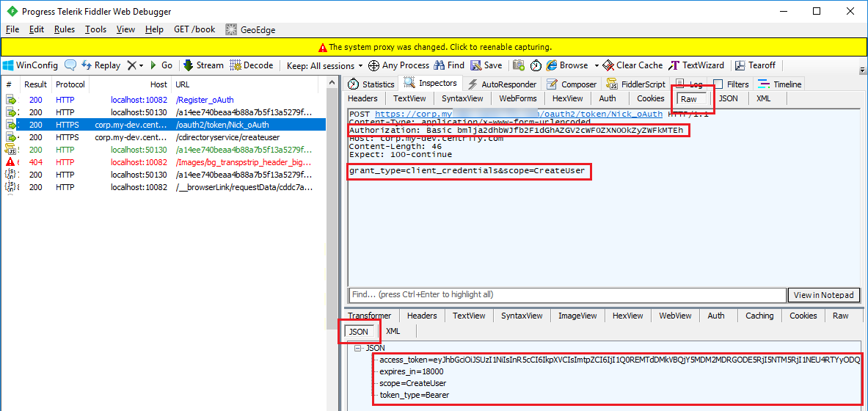This screenshot has width=868, height=411.
Task: Switch to the response ImageView tab
Action: tap(577, 316)
